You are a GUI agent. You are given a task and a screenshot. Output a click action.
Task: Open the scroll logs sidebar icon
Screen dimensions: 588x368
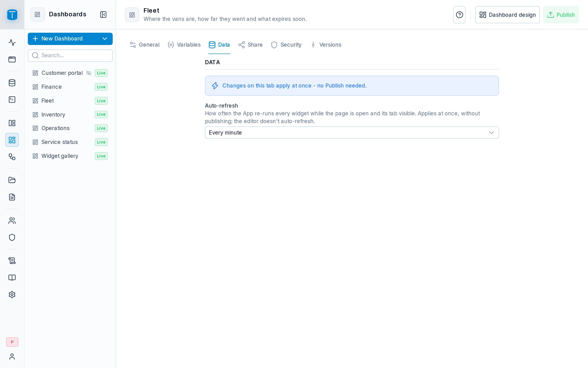[12, 261]
